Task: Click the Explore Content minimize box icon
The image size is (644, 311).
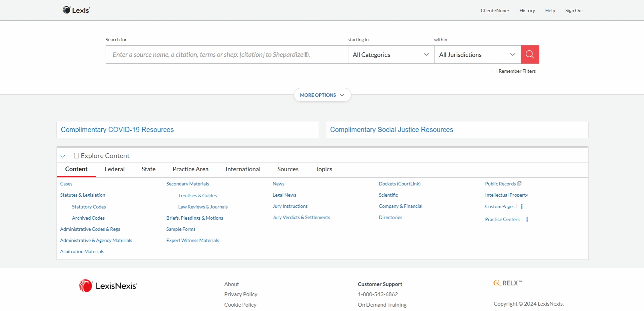Action: click(x=76, y=156)
